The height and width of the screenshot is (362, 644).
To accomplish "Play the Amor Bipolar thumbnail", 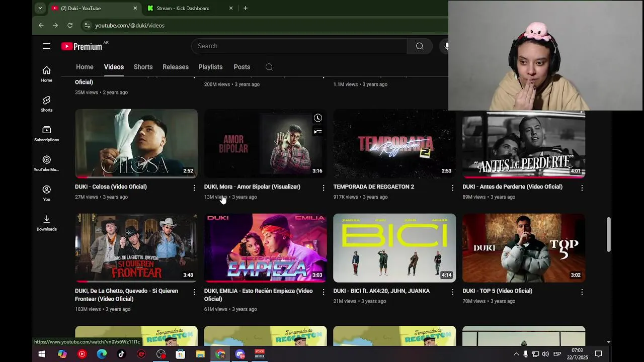I will click(x=265, y=143).
